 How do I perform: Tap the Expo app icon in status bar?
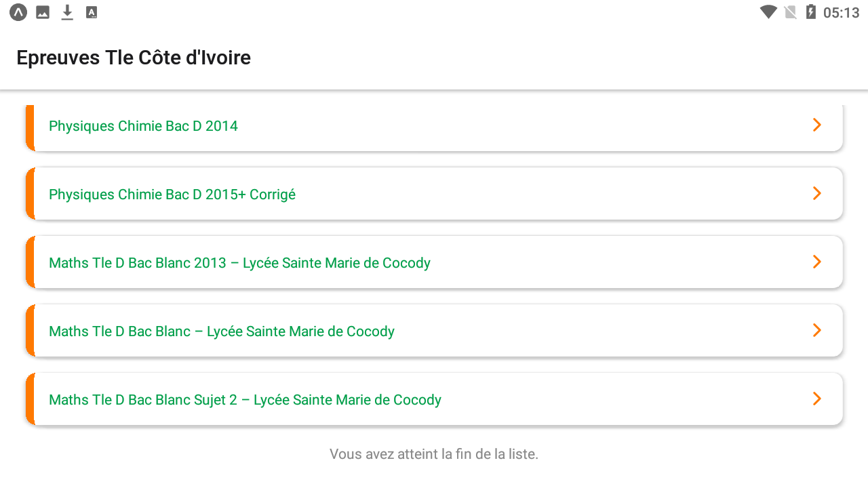(18, 12)
